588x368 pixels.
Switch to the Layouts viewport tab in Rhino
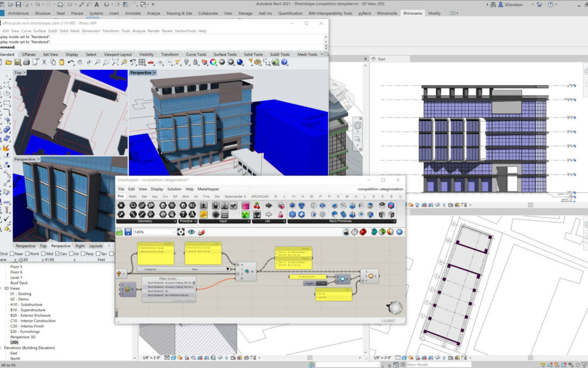coord(96,246)
